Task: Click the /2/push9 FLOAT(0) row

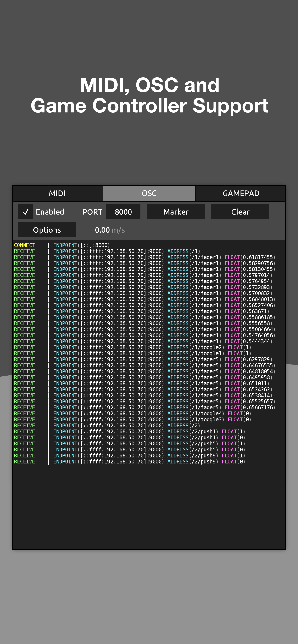Action: pos(130,461)
